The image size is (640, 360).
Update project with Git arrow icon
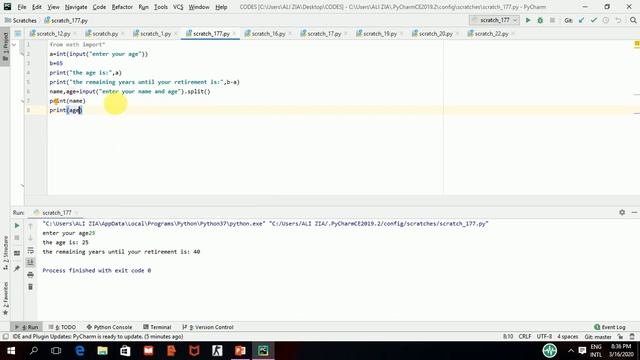point(581,20)
